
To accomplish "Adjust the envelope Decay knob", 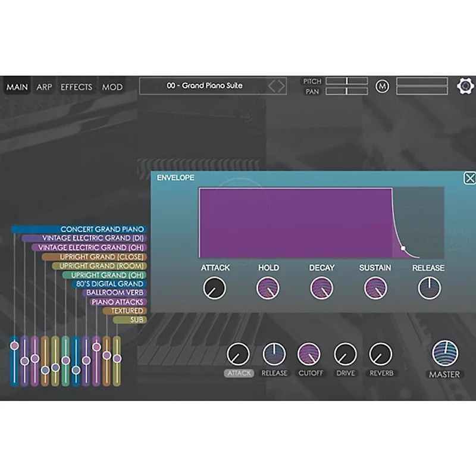I will [322, 289].
